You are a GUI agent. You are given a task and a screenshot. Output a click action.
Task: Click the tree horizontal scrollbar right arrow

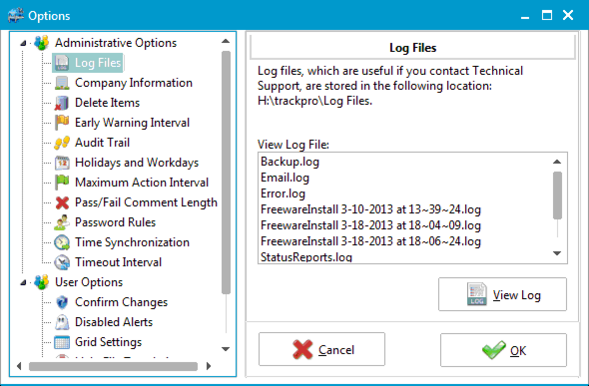pyautogui.click(x=209, y=366)
